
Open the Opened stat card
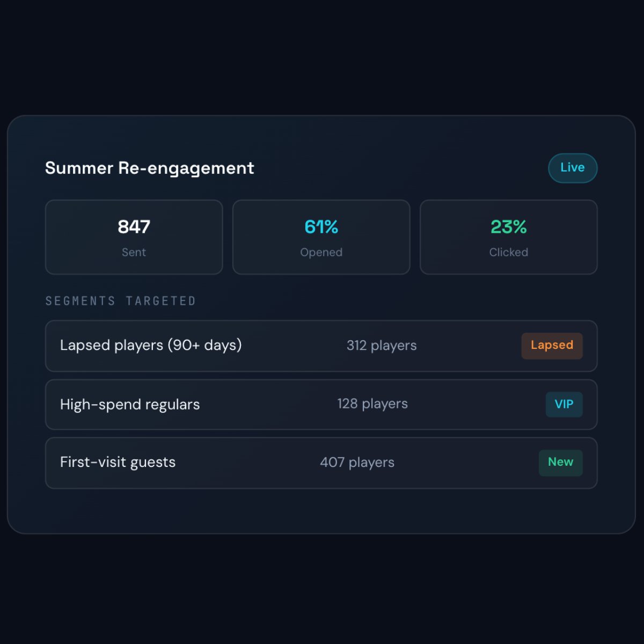coord(321,237)
